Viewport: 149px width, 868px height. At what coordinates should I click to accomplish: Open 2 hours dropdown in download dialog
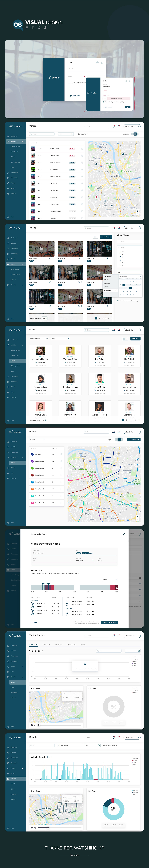110,580
